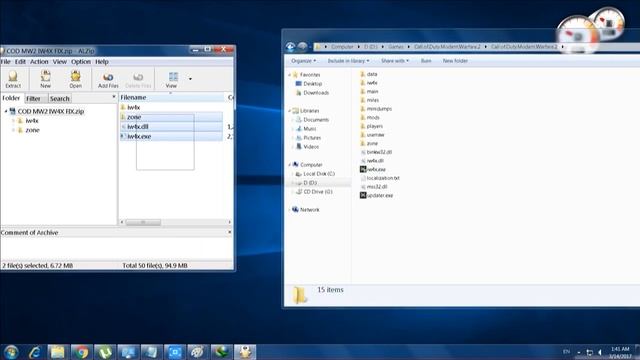This screenshot has height=360, width=640.
Task: Switch to the Search tab in ALZip
Action: [x=60, y=98]
